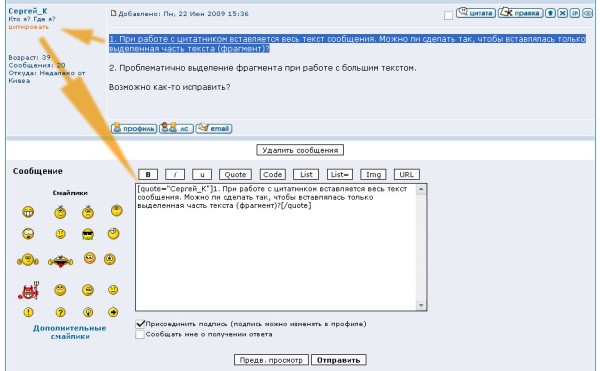This screenshot has width=600, height=371.
Task: Insert the sunglasses cool smiley
Action: tap(88, 234)
